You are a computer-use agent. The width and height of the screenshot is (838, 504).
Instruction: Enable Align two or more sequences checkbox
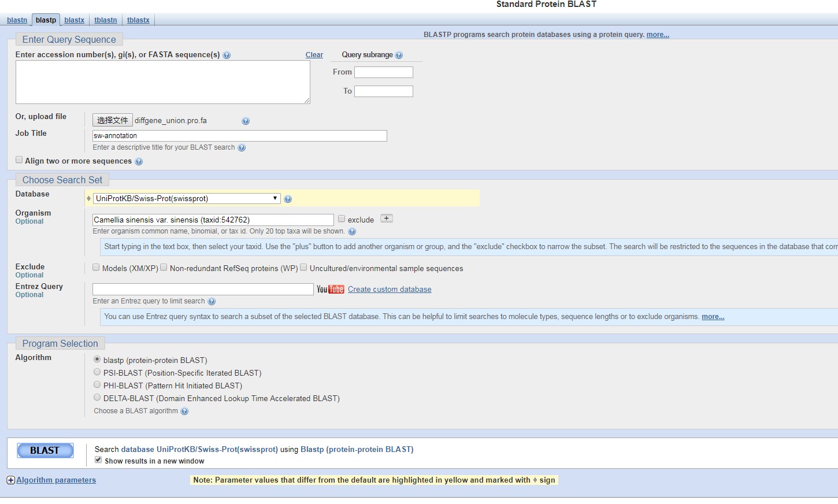(19, 160)
